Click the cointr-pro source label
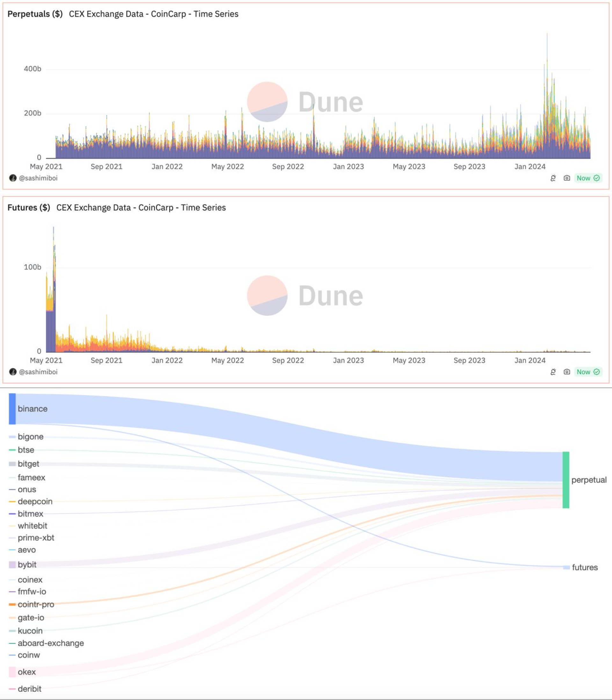This screenshot has width=612, height=700. coord(36,604)
